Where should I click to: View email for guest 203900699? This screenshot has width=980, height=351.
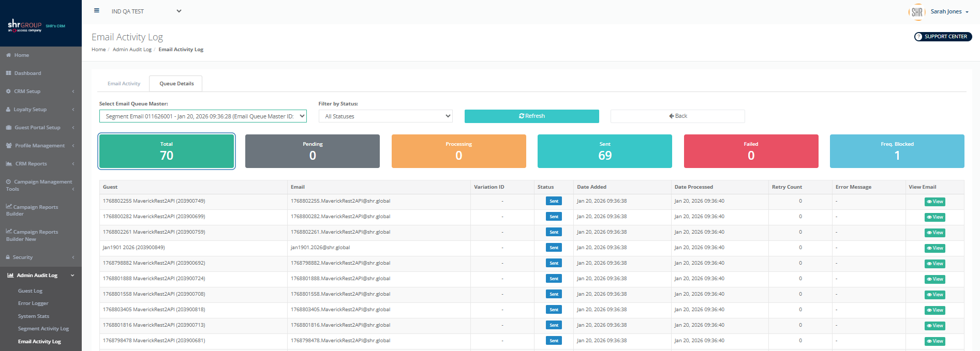click(x=935, y=218)
